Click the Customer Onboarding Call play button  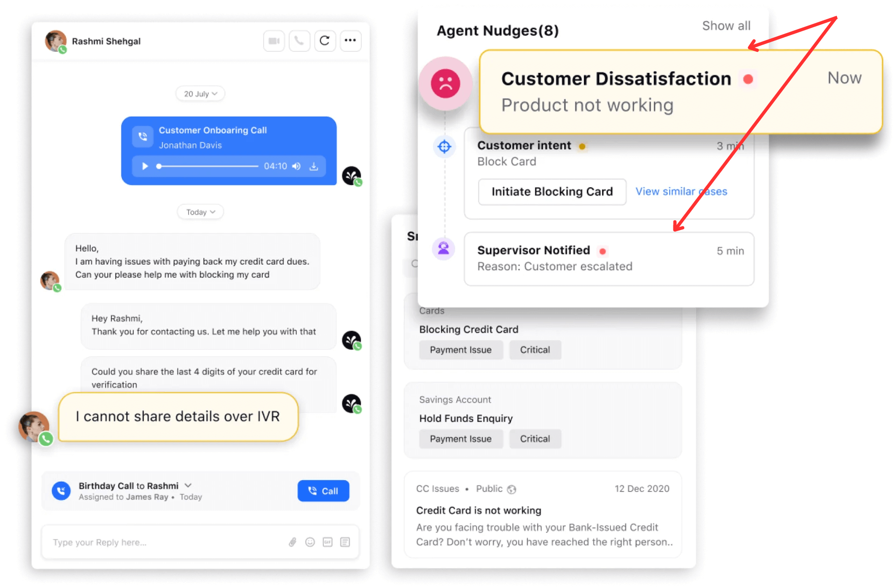pos(145,171)
